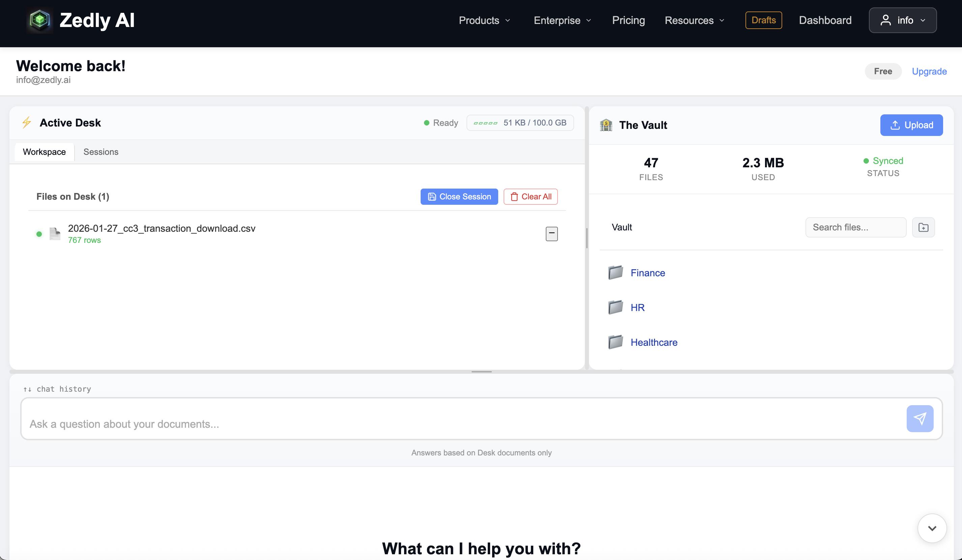Click the lightning bolt icon next to Active Desk
962x560 pixels.
point(26,122)
